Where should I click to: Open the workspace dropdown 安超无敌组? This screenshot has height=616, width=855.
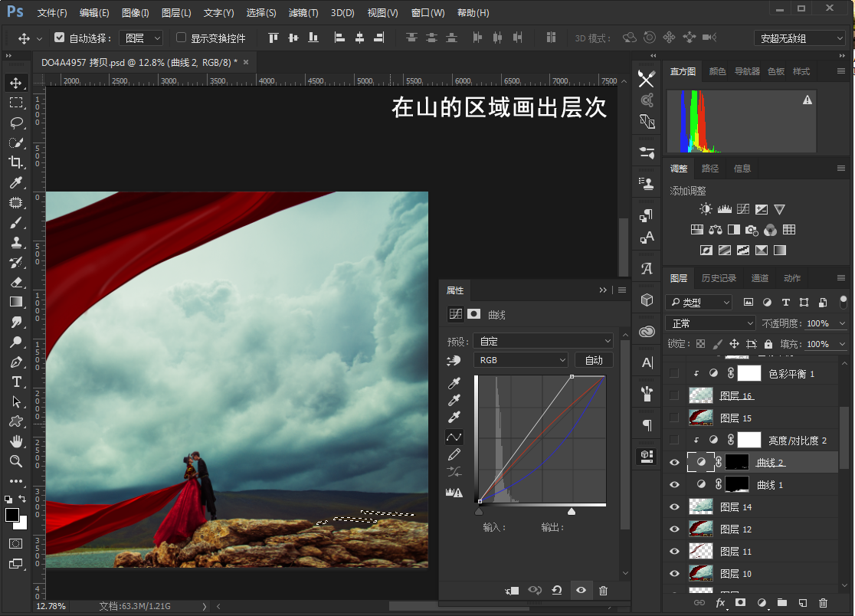tap(799, 38)
